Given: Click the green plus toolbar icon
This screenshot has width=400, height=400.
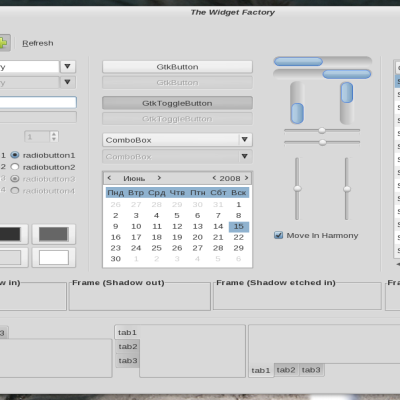Looking at the screenshot, I should pos(3,43).
